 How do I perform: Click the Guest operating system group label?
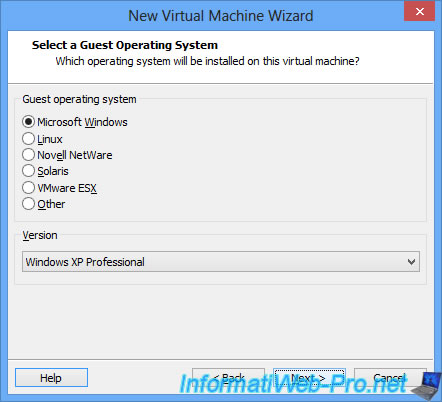(x=79, y=99)
